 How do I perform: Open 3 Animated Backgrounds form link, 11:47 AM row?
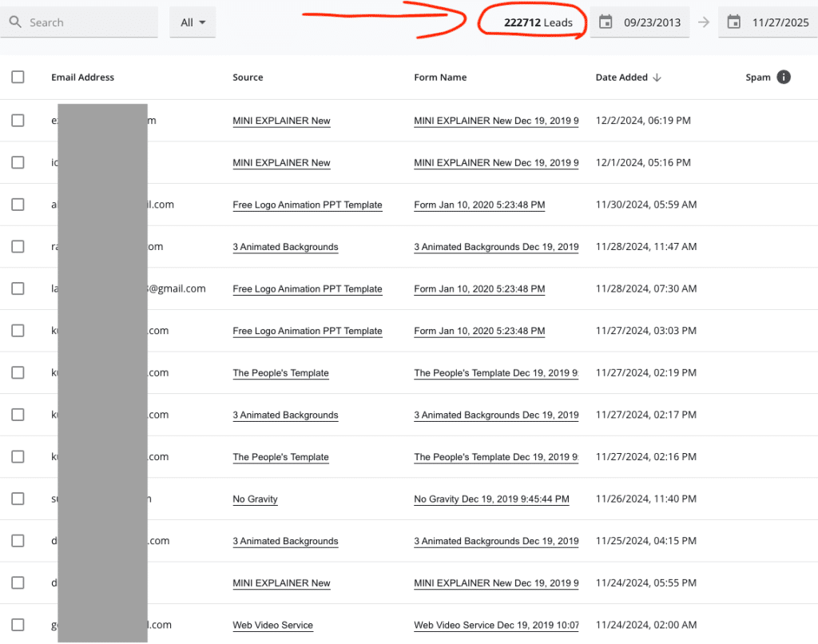tap(496, 247)
